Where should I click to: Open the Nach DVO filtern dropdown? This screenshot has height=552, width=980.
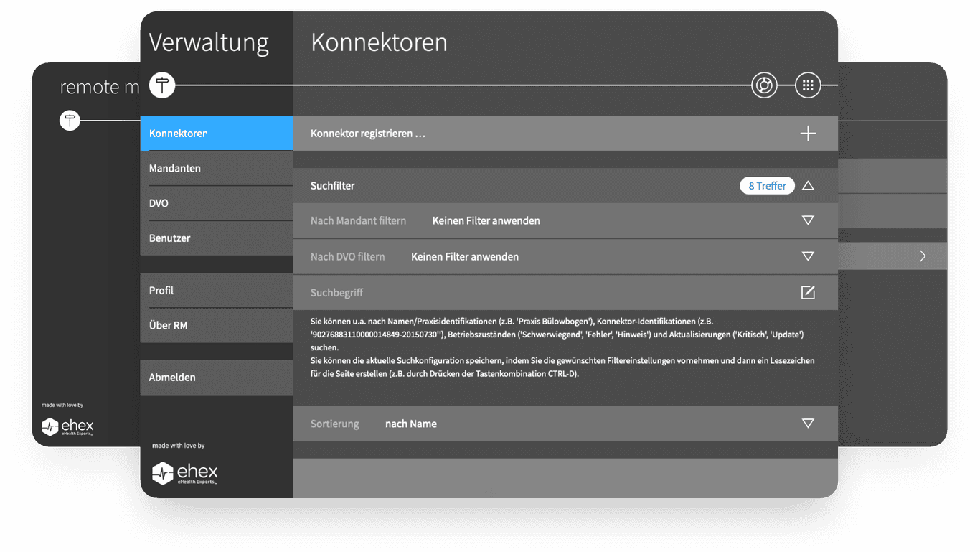coord(808,256)
